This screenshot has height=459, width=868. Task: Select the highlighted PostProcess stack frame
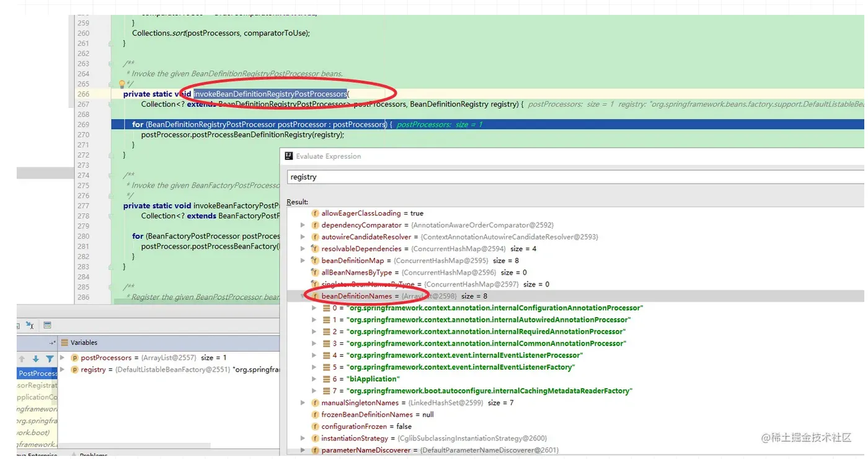[x=37, y=373]
